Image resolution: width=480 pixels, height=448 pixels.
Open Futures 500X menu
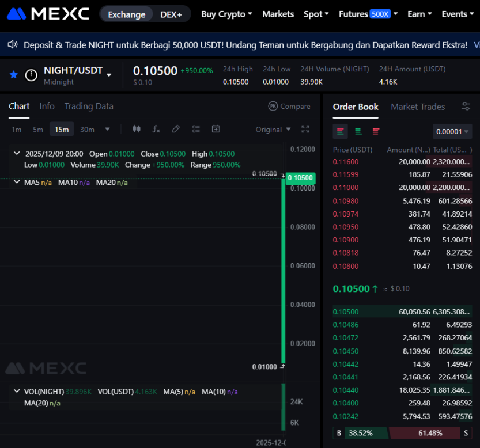coord(368,14)
